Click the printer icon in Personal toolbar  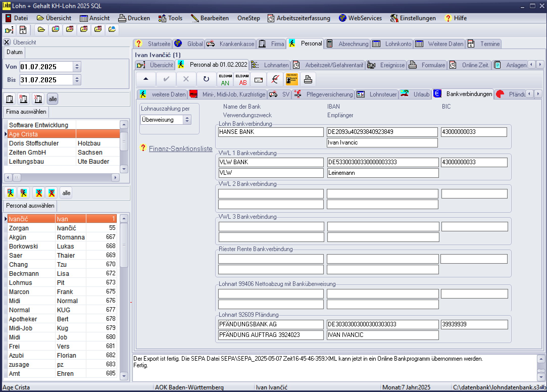pyautogui.click(x=308, y=80)
